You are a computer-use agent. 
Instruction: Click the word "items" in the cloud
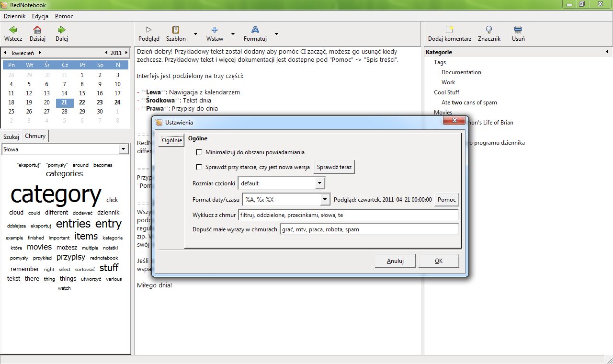[86, 236]
